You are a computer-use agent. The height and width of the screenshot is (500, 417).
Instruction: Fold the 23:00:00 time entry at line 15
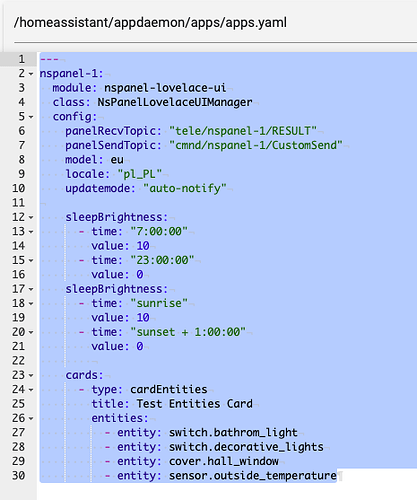[x=31, y=260]
